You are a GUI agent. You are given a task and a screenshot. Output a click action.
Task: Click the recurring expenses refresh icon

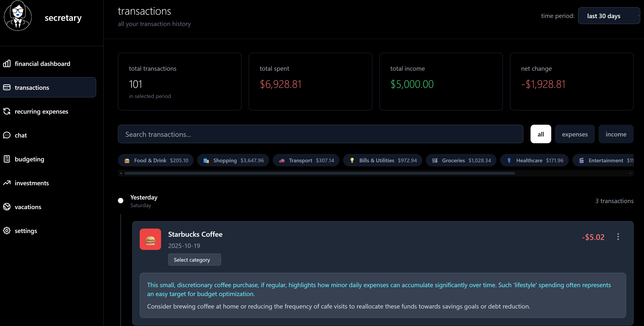[7, 111]
